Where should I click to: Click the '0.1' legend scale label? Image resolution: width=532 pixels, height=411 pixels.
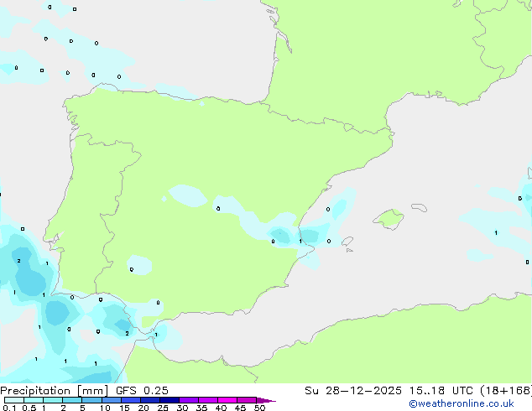[9, 408]
